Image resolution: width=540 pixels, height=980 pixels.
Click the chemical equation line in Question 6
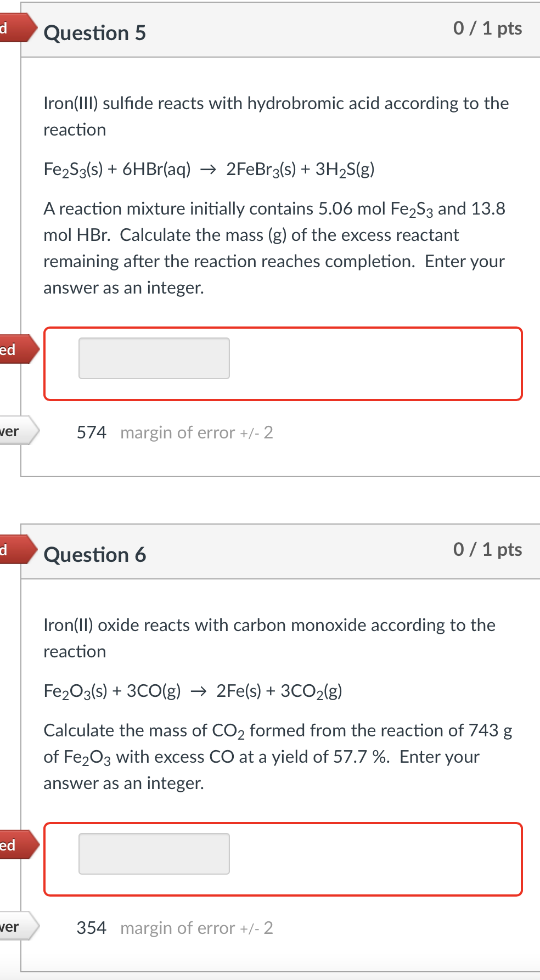[192, 690]
